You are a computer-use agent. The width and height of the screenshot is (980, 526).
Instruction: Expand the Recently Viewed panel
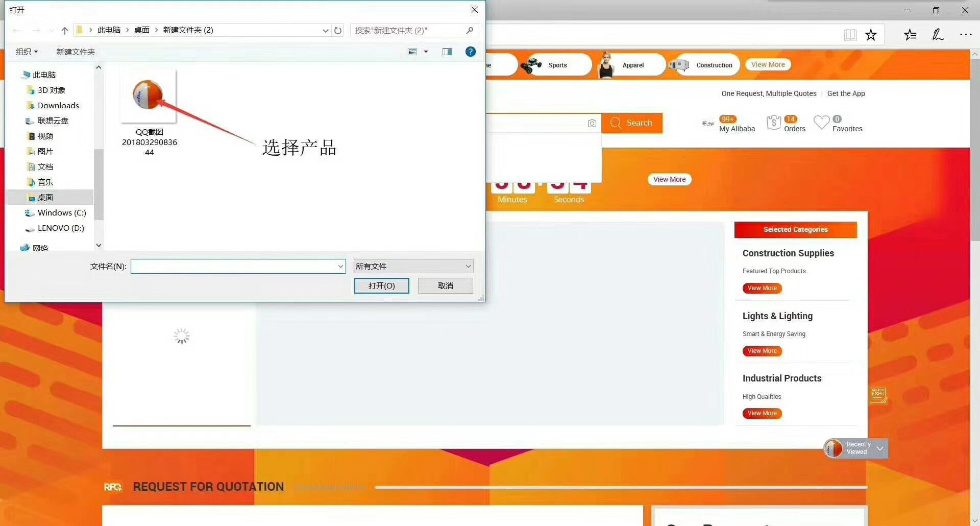coord(880,448)
